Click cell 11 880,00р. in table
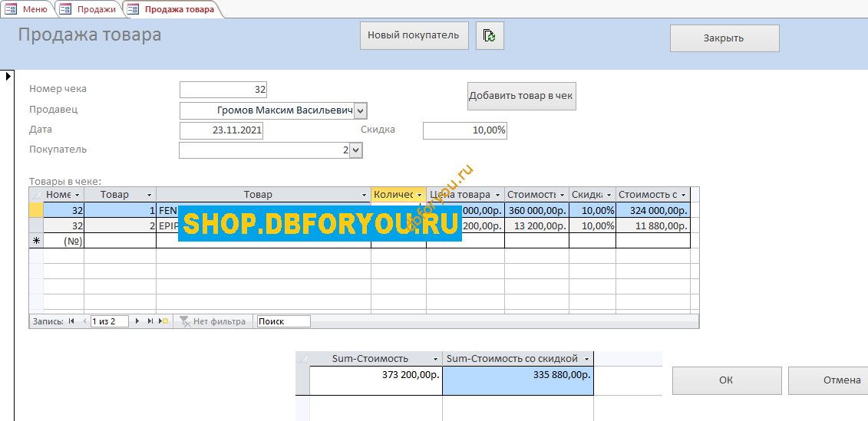Viewport: 868px width, 421px height. coord(652,225)
